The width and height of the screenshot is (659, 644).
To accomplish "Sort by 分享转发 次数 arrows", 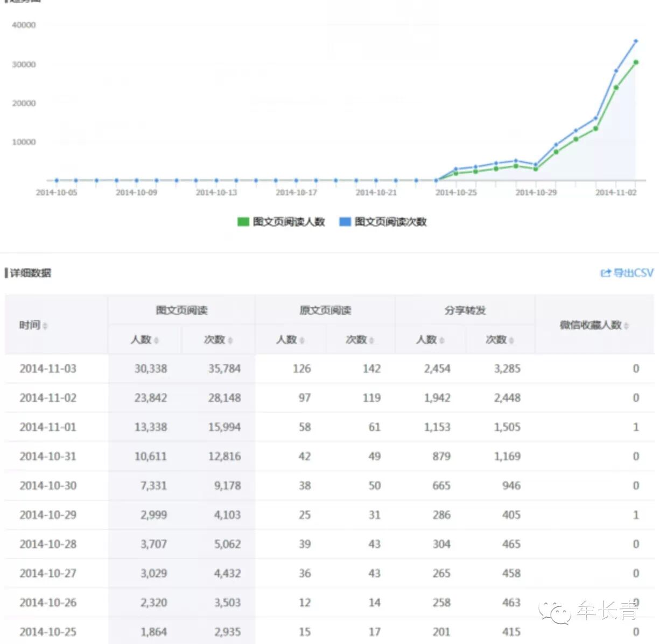I will [x=511, y=340].
